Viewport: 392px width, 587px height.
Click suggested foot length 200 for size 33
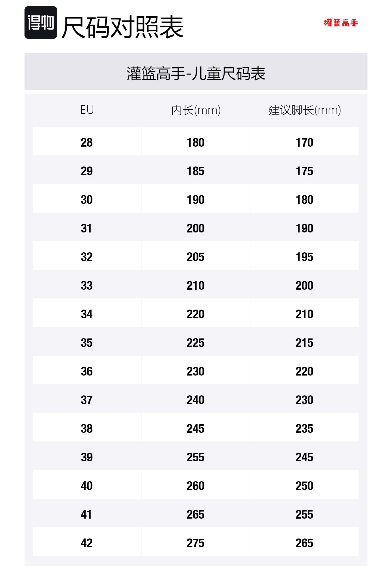[x=304, y=285]
